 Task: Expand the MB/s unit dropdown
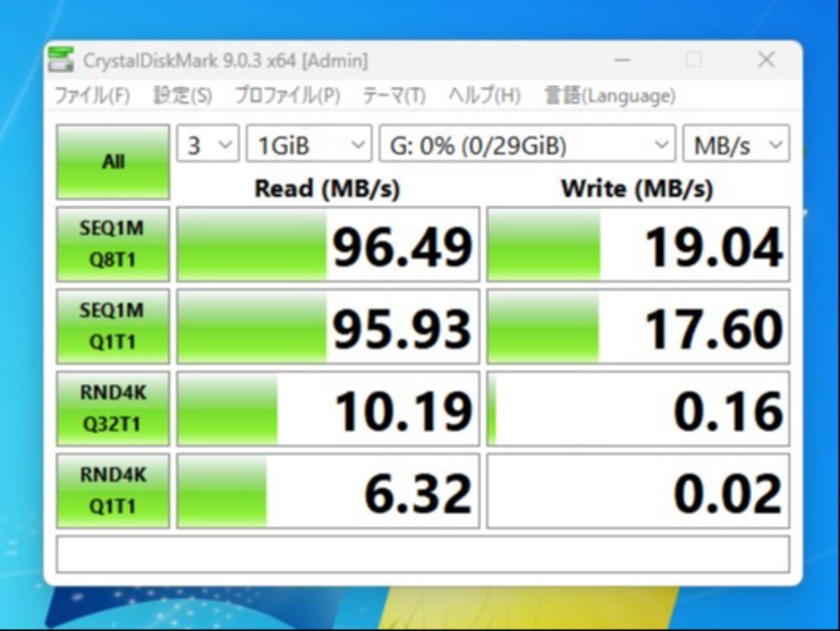[736, 144]
